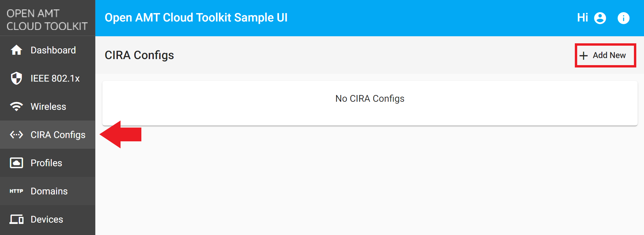Click the plus icon inside Add New
Image resolution: width=644 pixels, height=235 pixels.
(x=584, y=55)
